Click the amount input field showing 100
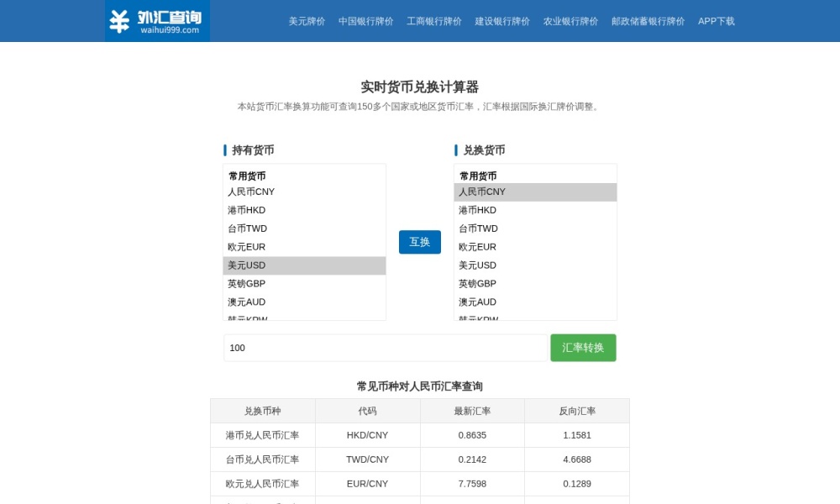Screen dimensions: 840x504 coord(386,348)
